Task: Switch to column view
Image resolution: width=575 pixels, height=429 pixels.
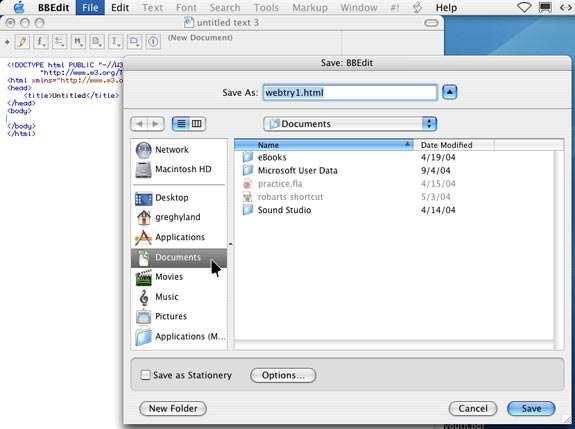Action: pos(197,124)
